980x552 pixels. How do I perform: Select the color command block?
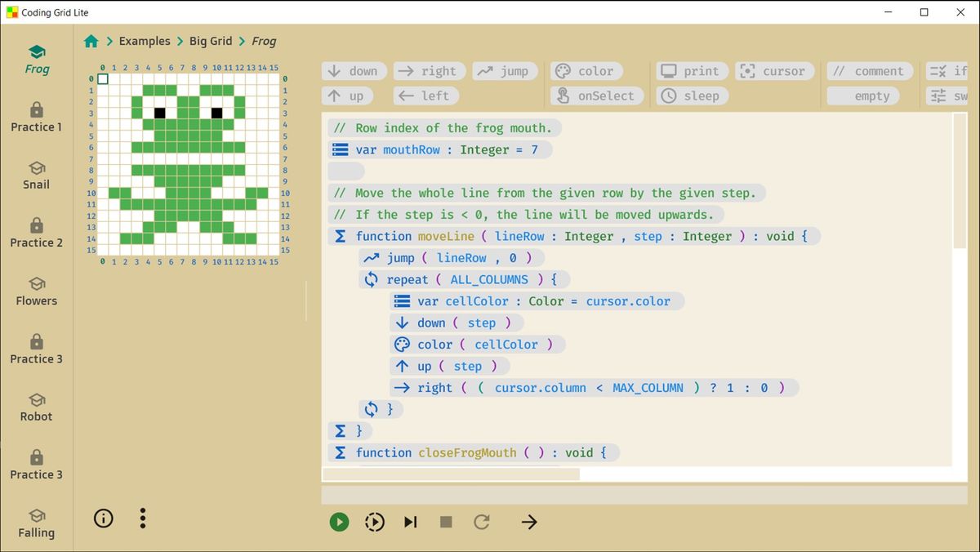click(x=586, y=71)
